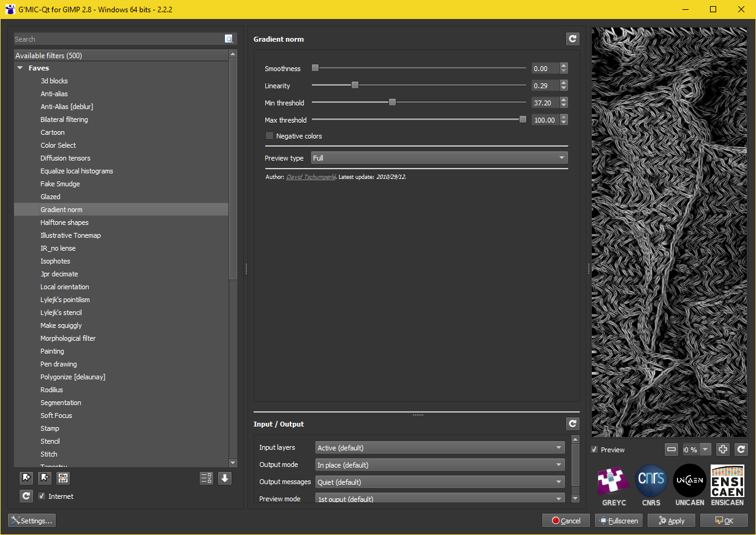Uncheck the Internet checkbox

point(42,496)
